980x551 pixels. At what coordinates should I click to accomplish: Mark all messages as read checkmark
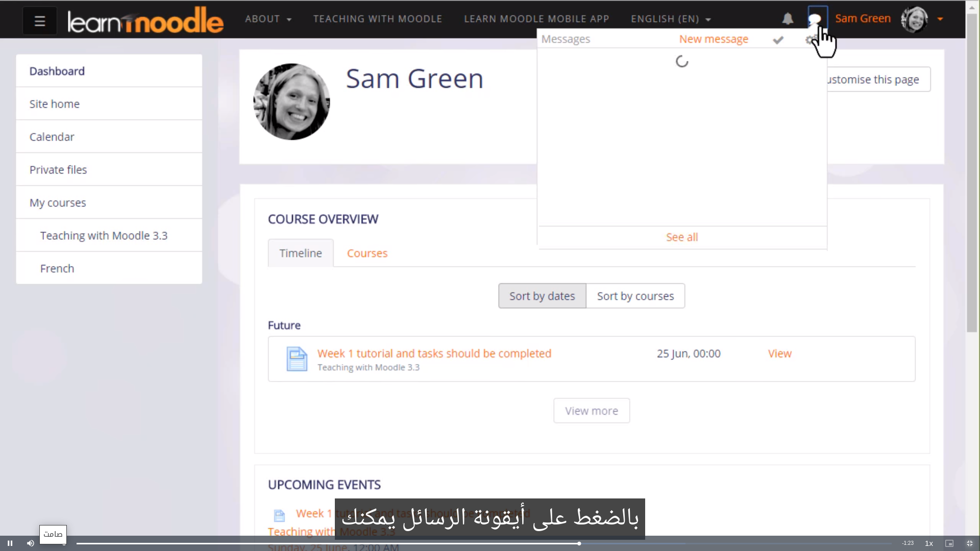(x=778, y=40)
